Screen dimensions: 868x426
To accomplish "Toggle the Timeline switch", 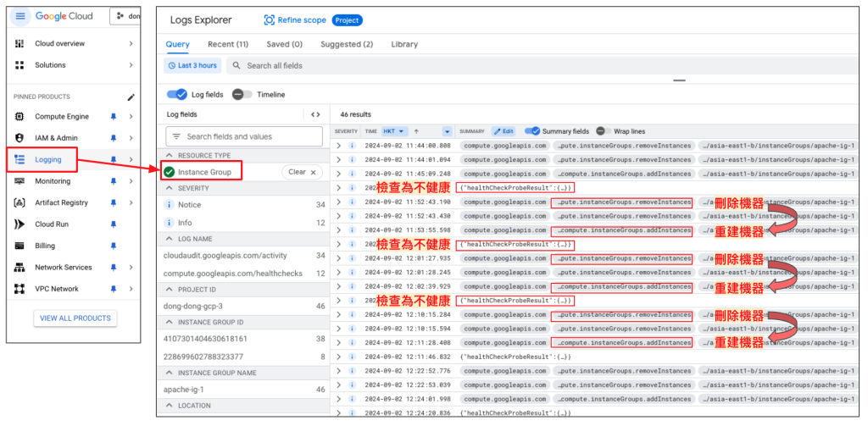I will 242,95.
